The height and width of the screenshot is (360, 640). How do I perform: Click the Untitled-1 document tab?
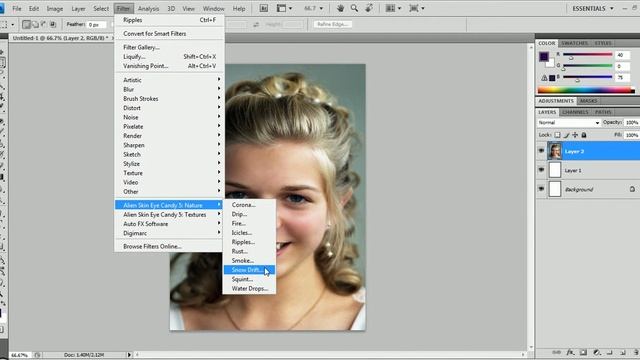point(61,38)
